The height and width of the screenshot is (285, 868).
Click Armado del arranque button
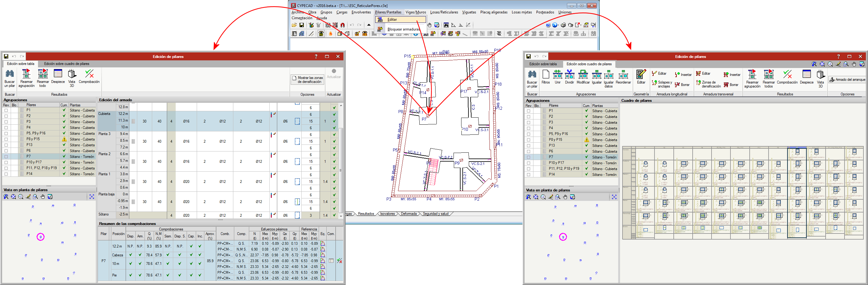pyautogui.click(x=847, y=80)
